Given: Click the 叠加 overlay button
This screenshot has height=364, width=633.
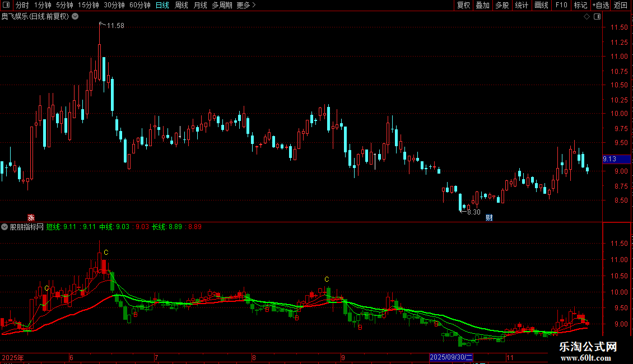Looking at the screenshot, I should pos(482,5).
